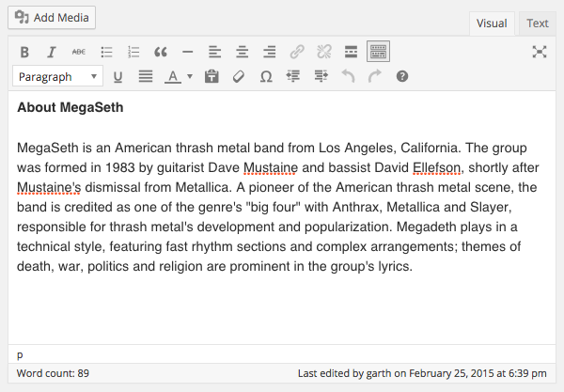This screenshot has height=392, width=564.
Task: Click the word 'lyrics.' ending the paragraph
Action: 395,267
